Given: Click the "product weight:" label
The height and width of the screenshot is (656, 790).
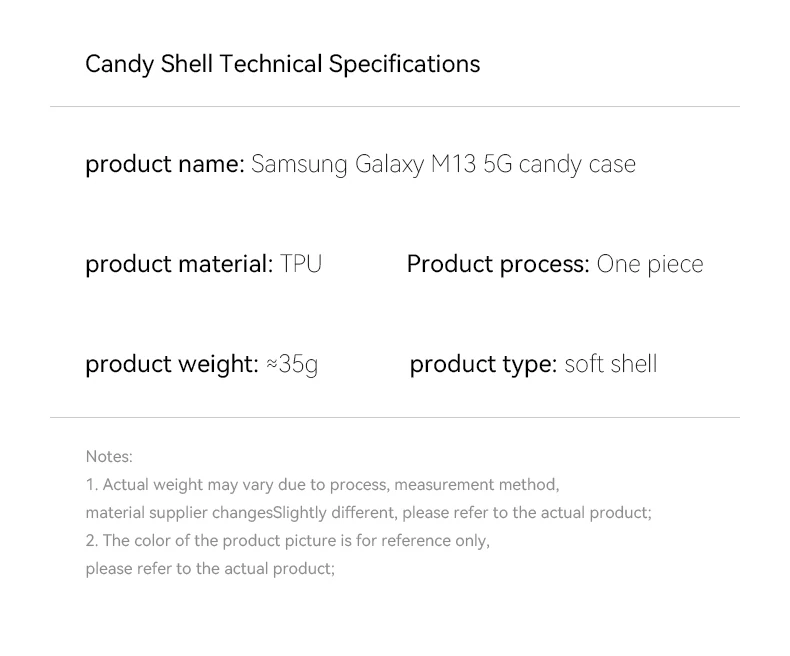Looking at the screenshot, I should (x=171, y=364).
